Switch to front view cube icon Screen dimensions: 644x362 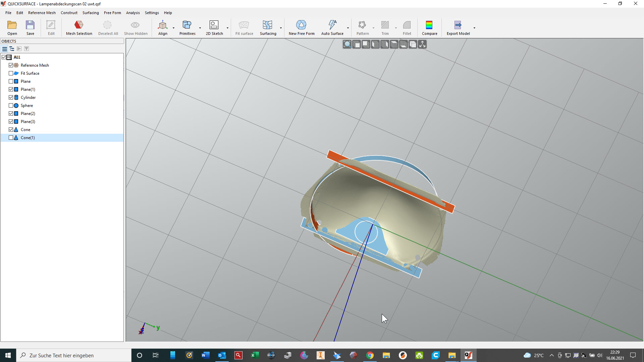357,44
